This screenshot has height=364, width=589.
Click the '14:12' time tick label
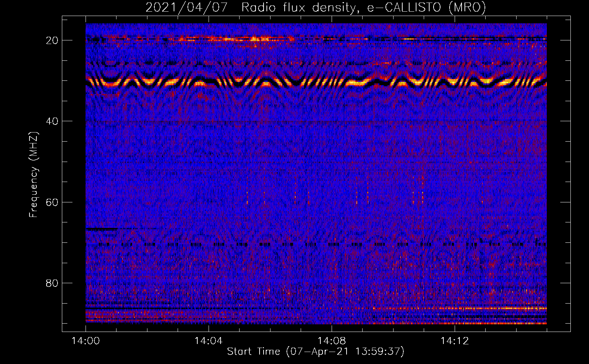(455, 341)
